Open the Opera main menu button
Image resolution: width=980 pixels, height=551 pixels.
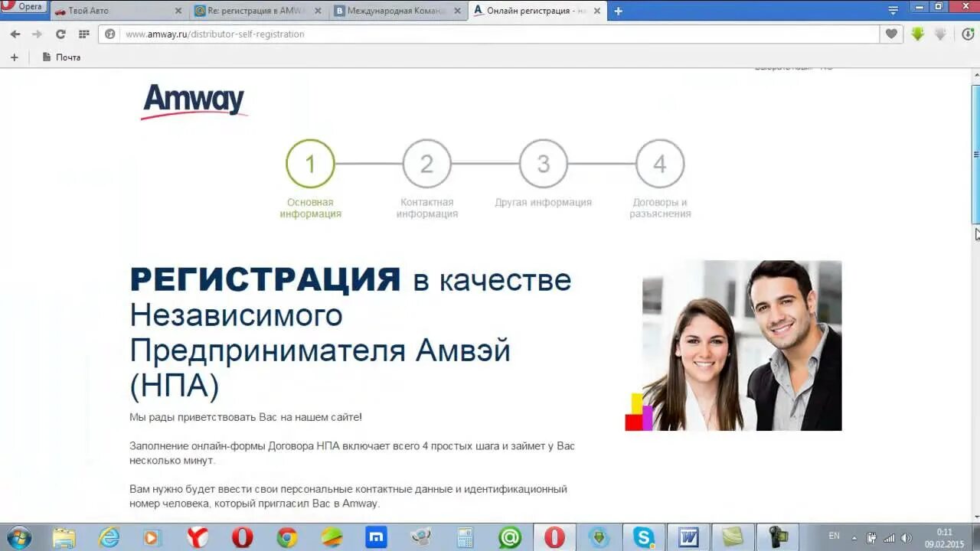tap(24, 7)
